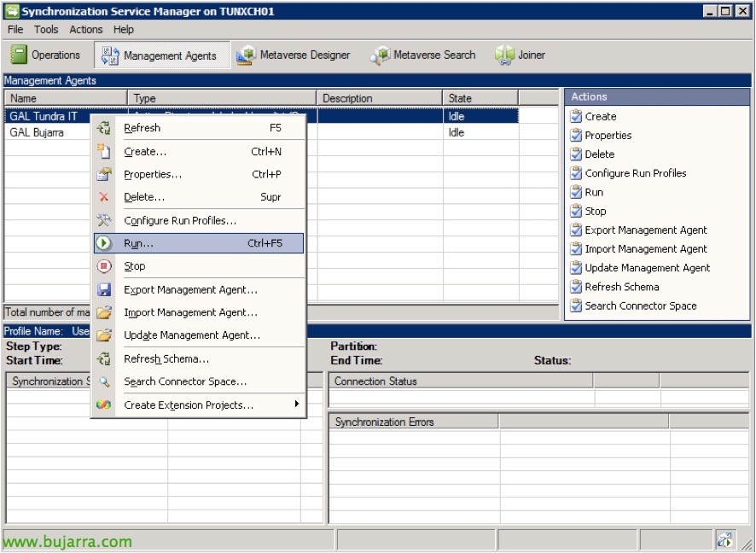
Task: Select Search Connector Space... in context menu
Action: pyautogui.click(x=199, y=381)
